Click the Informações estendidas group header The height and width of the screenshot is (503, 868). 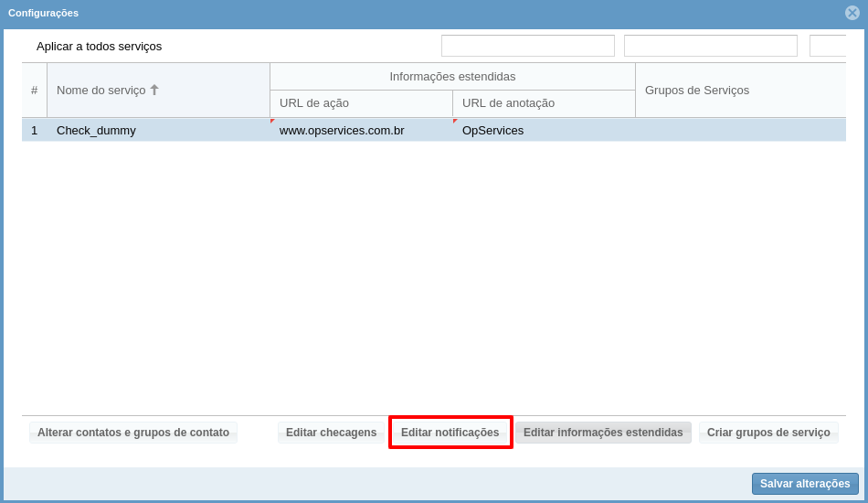pyautogui.click(x=452, y=77)
